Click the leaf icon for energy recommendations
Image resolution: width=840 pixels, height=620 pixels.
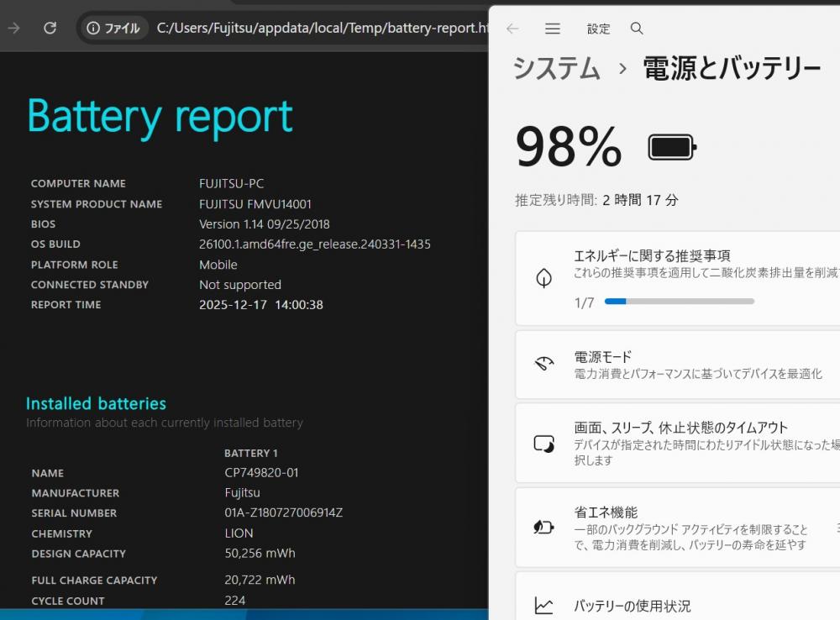[x=544, y=278]
